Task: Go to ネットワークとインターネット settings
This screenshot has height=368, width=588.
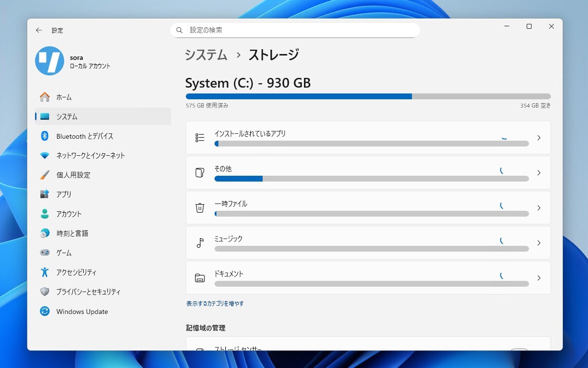Action: click(90, 156)
